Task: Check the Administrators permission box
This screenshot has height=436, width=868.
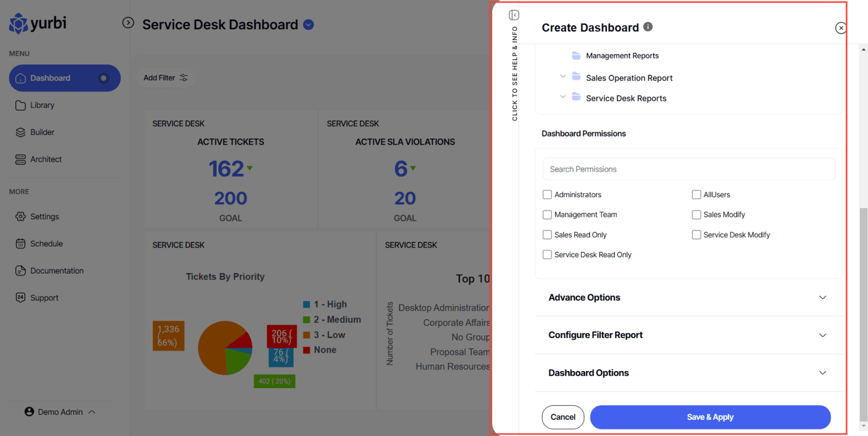Action: (547, 194)
